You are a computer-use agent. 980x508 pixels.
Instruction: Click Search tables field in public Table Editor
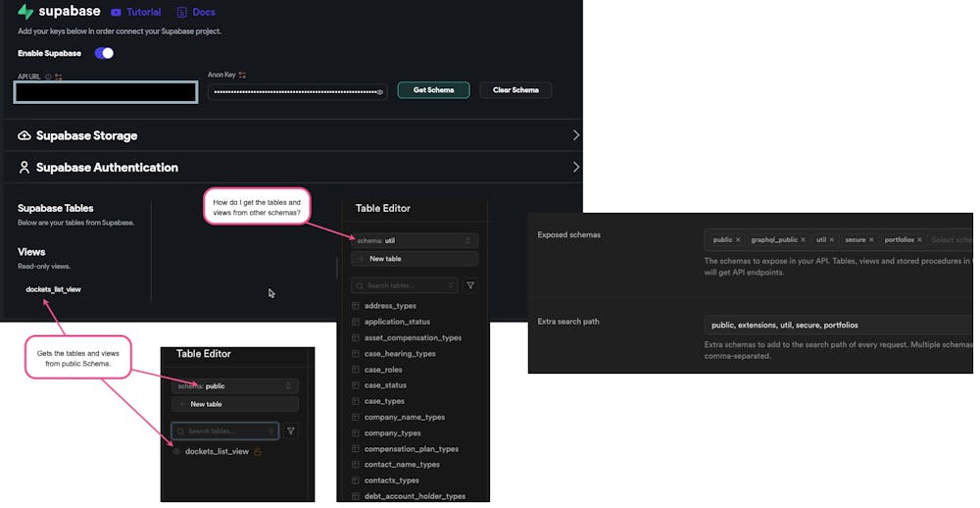tap(224, 432)
